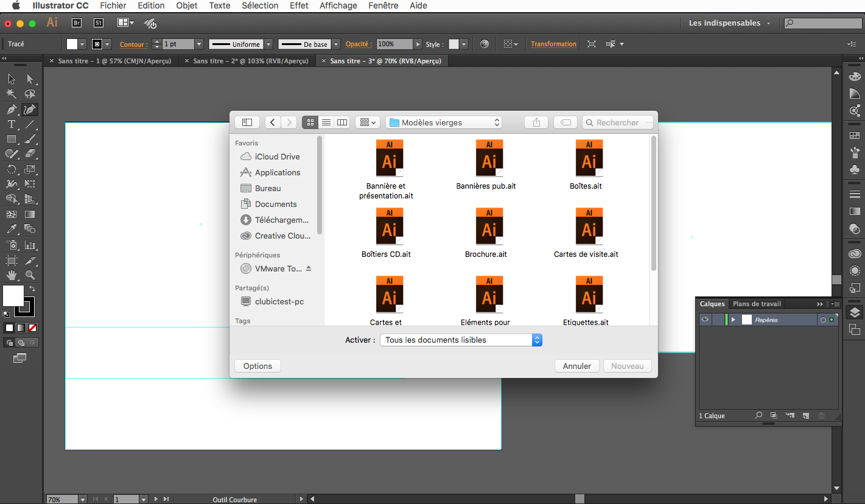Select the Type tool in toolbox

(12, 124)
